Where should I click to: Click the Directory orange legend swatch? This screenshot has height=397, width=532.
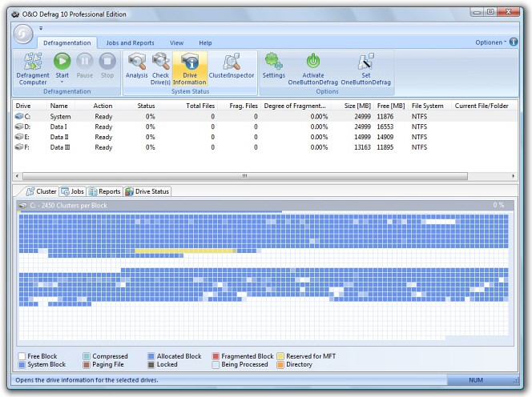click(280, 365)
